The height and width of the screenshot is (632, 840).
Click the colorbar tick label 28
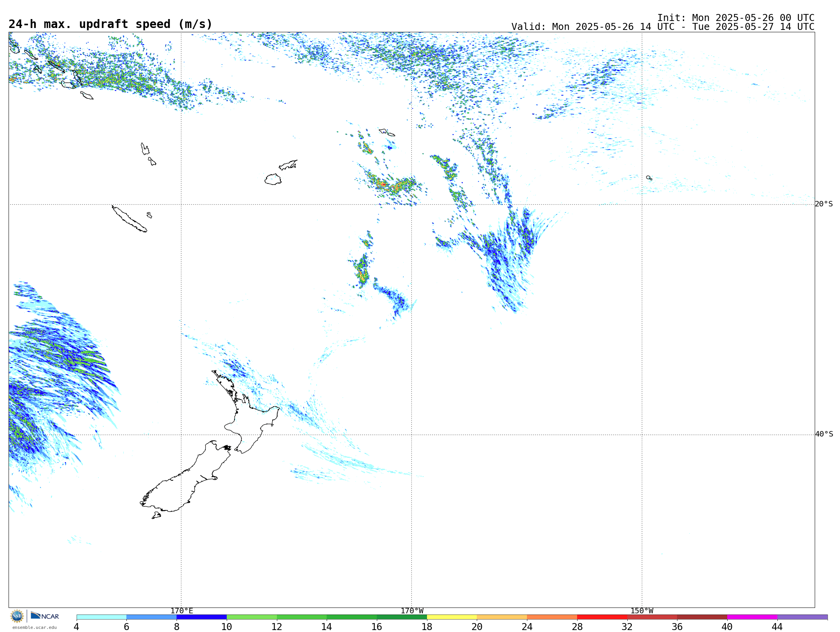coord(577,627)
